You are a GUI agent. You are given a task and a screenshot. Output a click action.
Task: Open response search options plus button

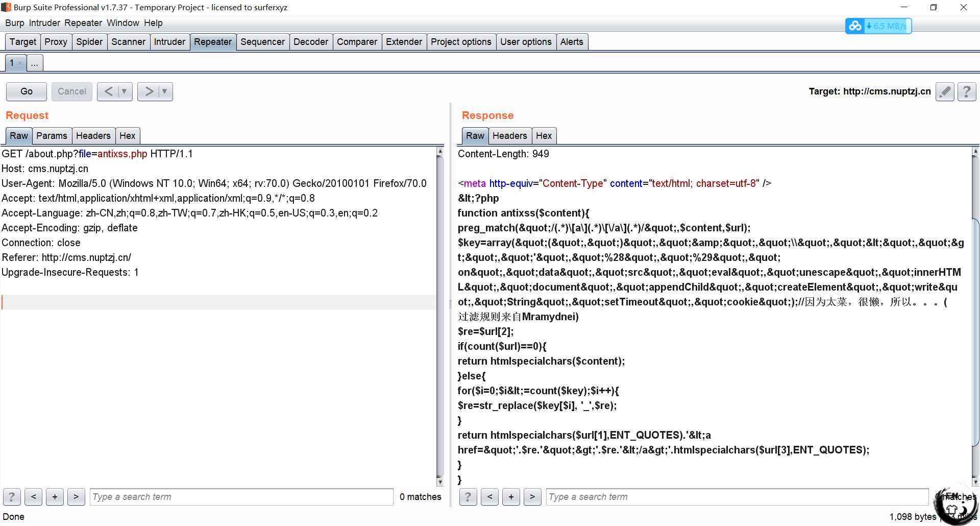(511, 496)
